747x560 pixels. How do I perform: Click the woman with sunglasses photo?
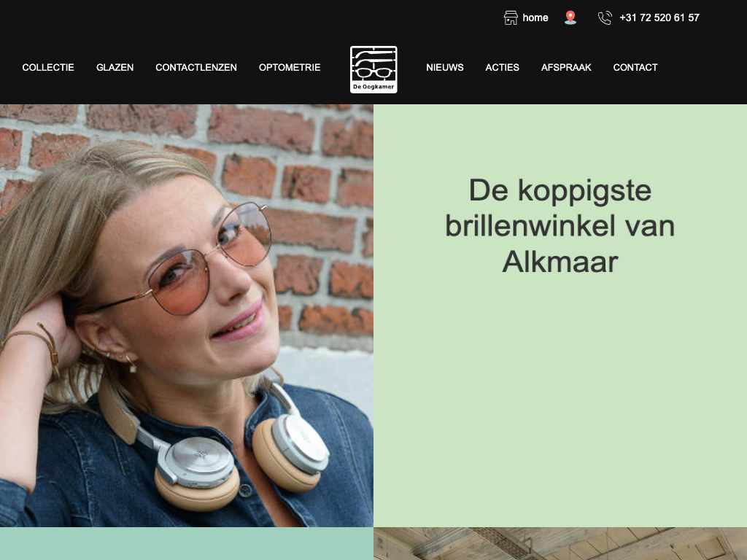point(187,315)
